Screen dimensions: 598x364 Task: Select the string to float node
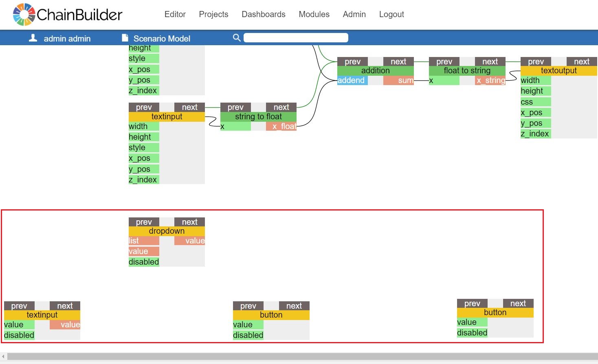(258, 117)
